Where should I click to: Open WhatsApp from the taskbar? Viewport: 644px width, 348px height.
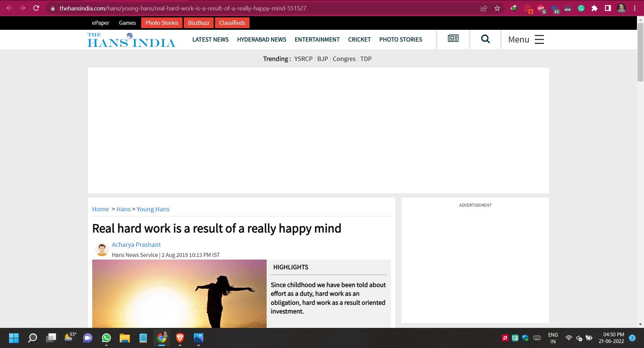106,338
